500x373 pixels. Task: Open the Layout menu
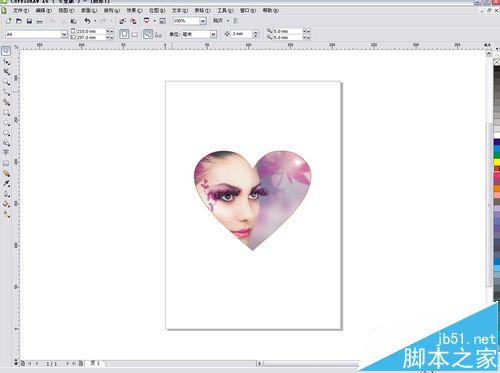click(89, 11)
